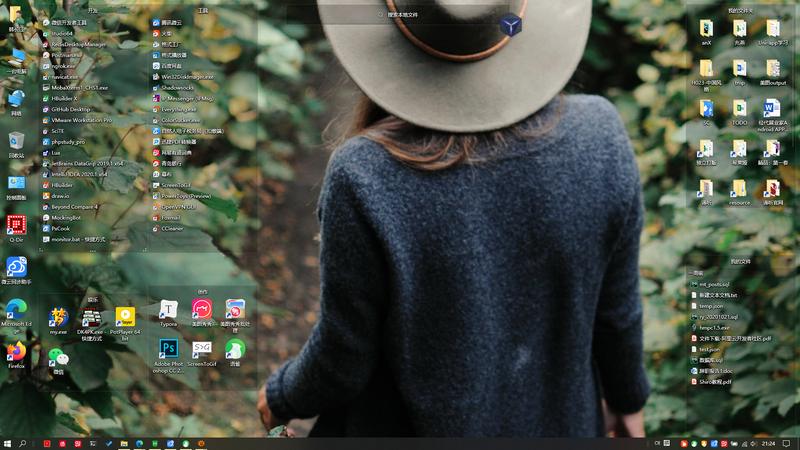Open the WeChat desktop icon
The height and width of the screenshot is (450, 800).
[59, 361]
